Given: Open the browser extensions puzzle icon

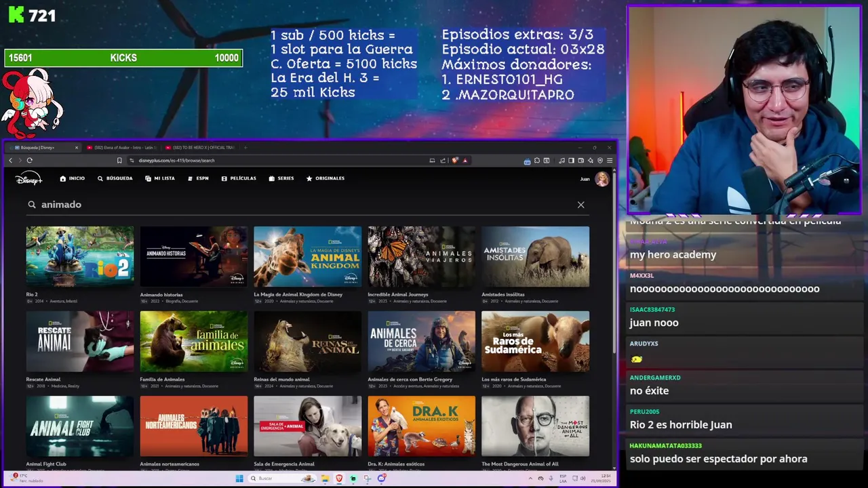Looking at the screenshot, I should [x=537, y=161].
